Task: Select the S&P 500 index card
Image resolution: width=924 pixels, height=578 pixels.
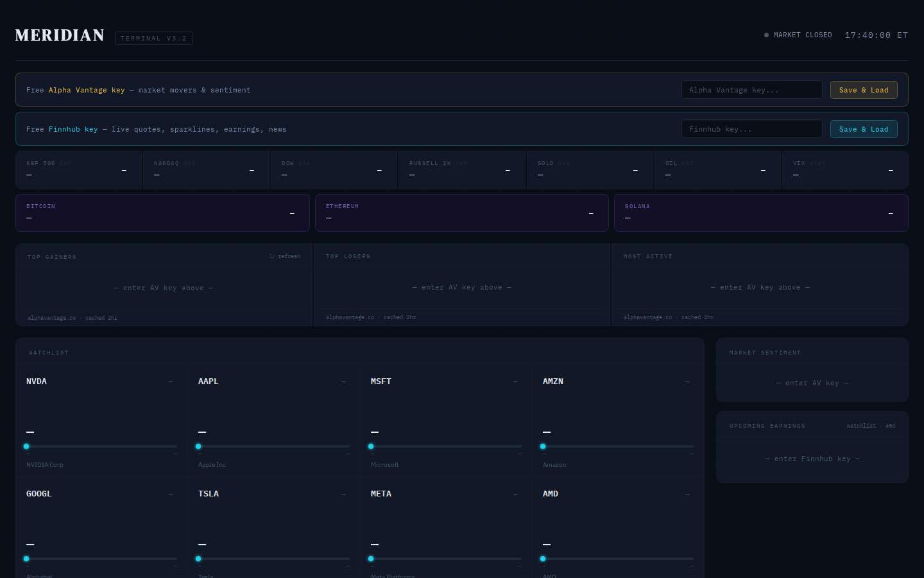Action: 78,170
